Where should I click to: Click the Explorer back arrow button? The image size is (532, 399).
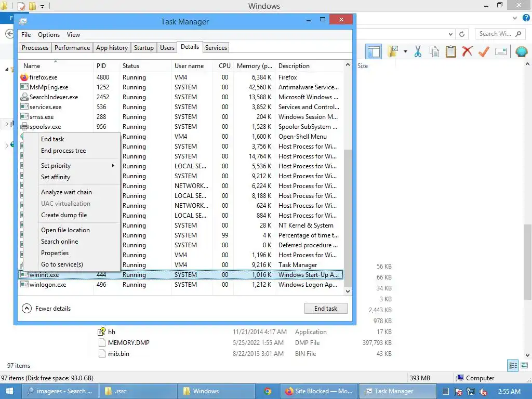9,34
